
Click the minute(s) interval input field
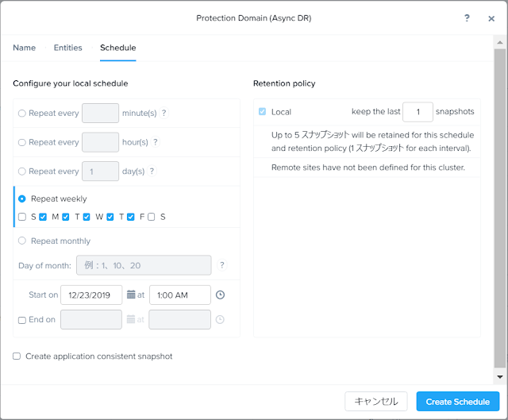coord(101,113)
